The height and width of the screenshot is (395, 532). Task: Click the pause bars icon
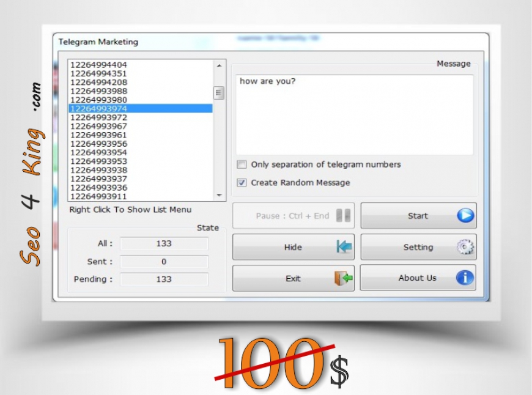click(x=343, y=215)
